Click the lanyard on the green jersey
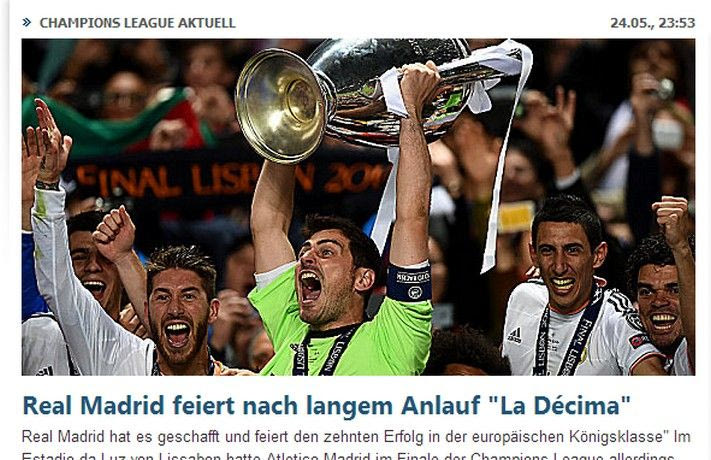 324,352
